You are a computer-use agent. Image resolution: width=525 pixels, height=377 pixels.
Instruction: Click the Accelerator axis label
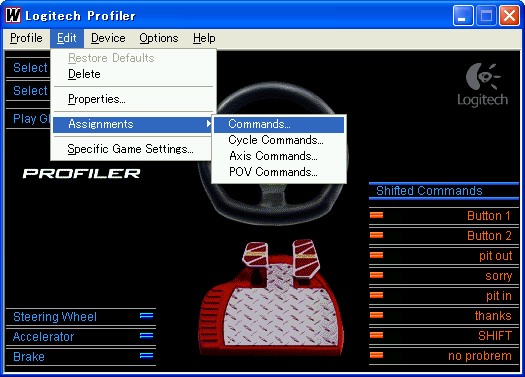point(44,336)
